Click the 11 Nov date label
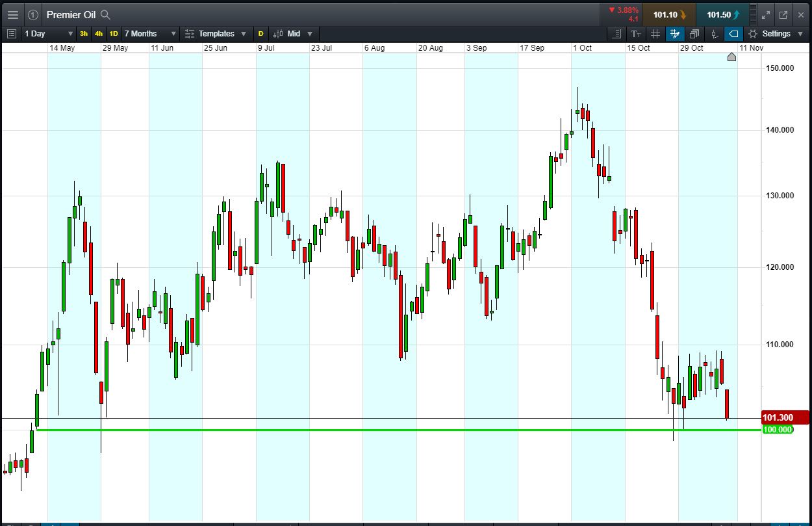The width and height of the screenshot is (812, 526). [x=752, y=47]
